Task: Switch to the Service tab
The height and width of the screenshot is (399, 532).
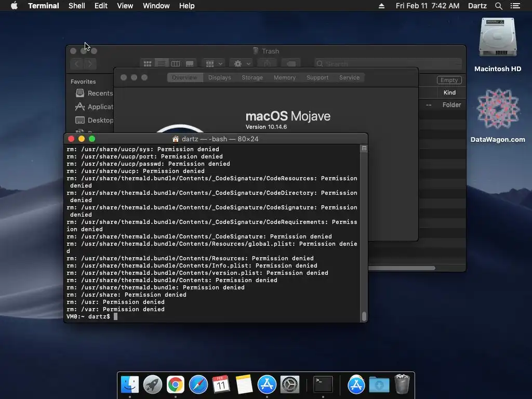Action: (x=349, y=77)
